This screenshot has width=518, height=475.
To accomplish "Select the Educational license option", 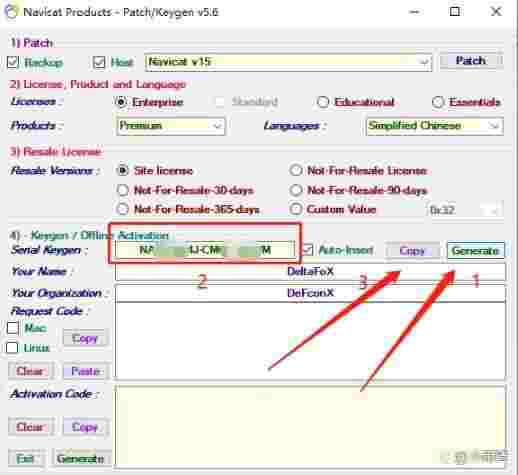I will [322, 102].
